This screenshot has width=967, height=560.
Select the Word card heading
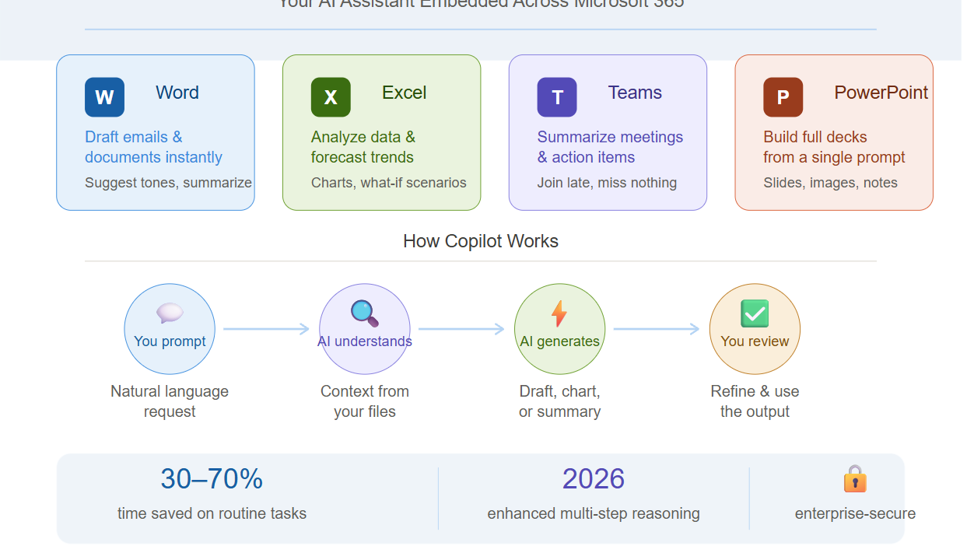coord(177,93)
